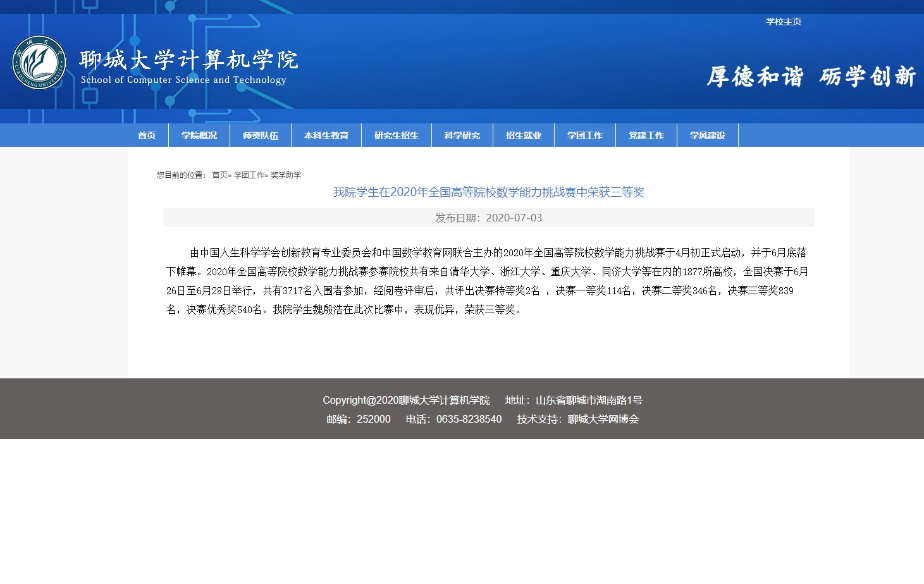Select the 师资队伍 menu item

(260, 135)
